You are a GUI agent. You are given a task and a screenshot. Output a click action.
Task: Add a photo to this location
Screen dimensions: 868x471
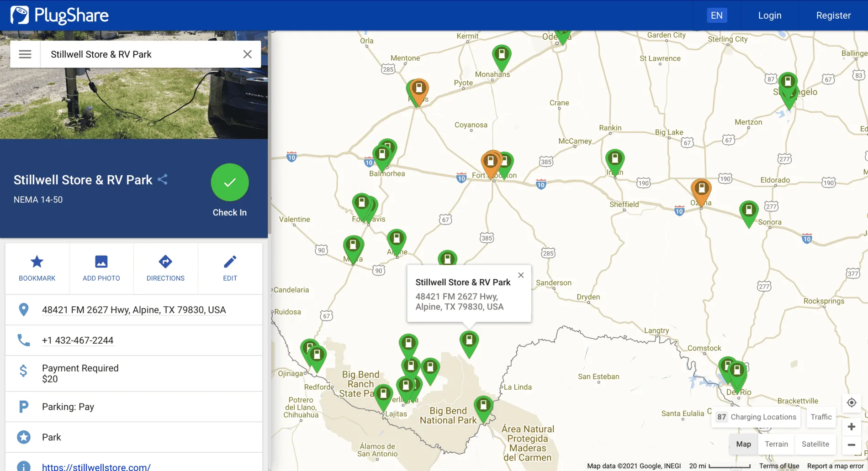click(101, 268)
